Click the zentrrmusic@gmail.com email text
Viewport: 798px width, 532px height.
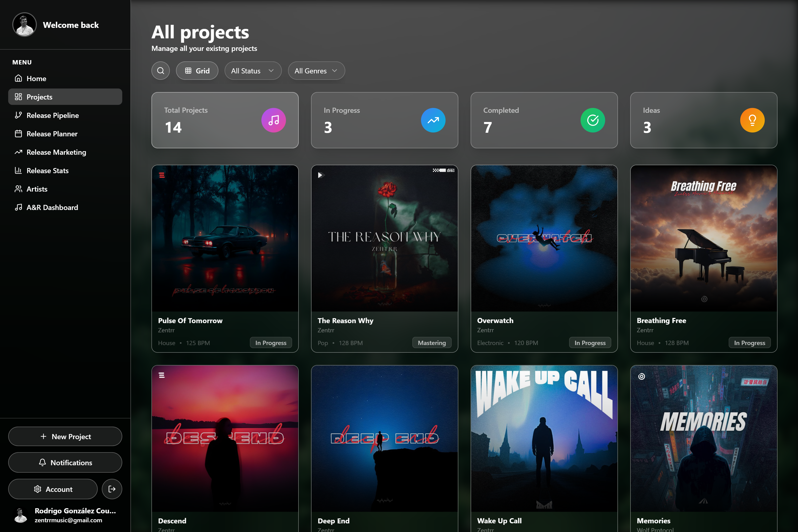[68, 520]
